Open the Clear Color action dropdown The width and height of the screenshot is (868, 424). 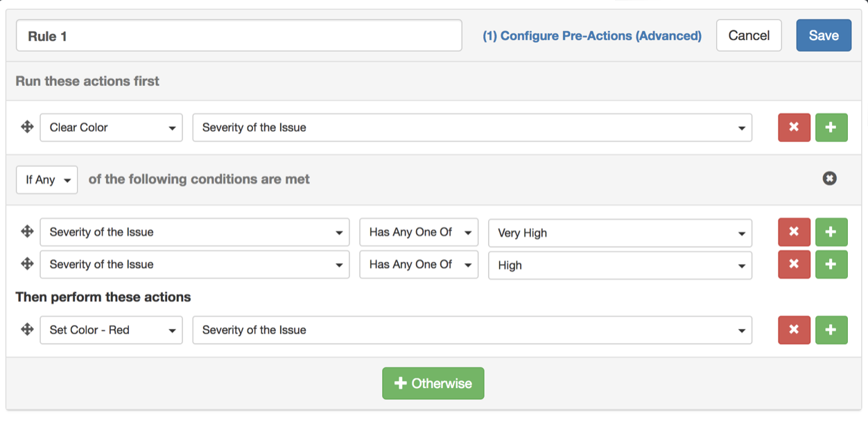[111, 127]
